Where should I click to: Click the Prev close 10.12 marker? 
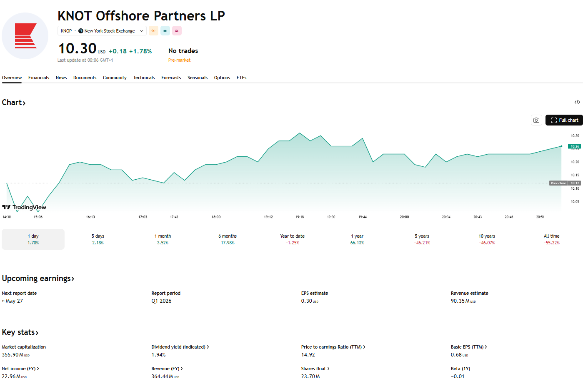point(565,183)
